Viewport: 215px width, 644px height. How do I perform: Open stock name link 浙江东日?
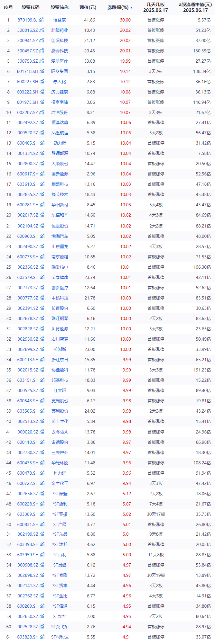pos(60,360)
